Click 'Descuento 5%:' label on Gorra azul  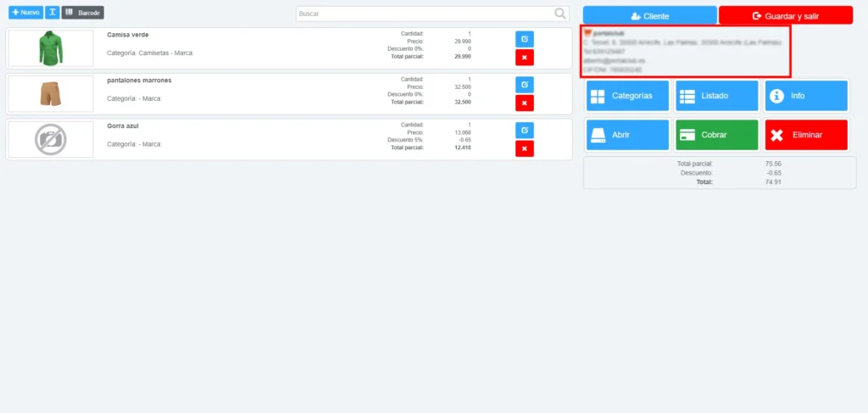(x=405, y=140)
